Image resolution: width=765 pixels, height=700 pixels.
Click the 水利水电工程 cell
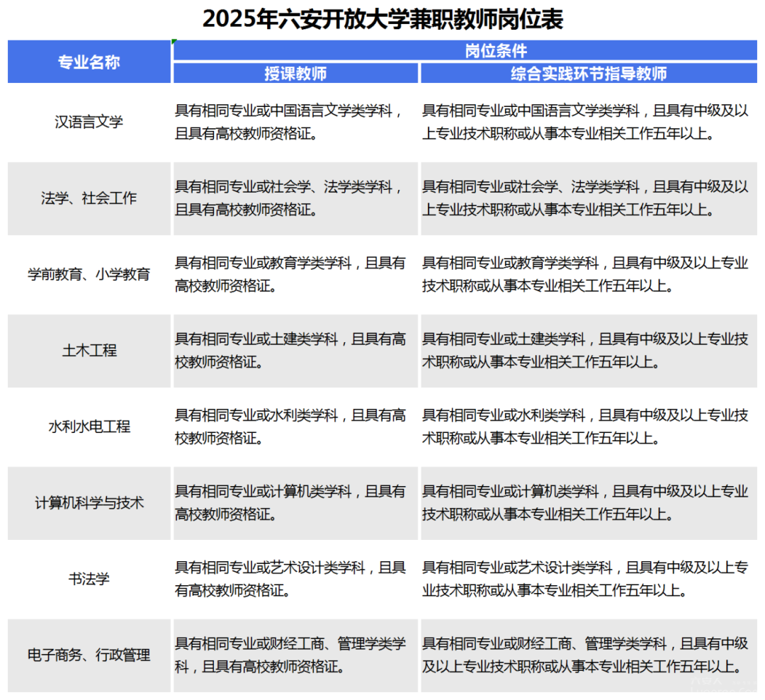[89, 427]
